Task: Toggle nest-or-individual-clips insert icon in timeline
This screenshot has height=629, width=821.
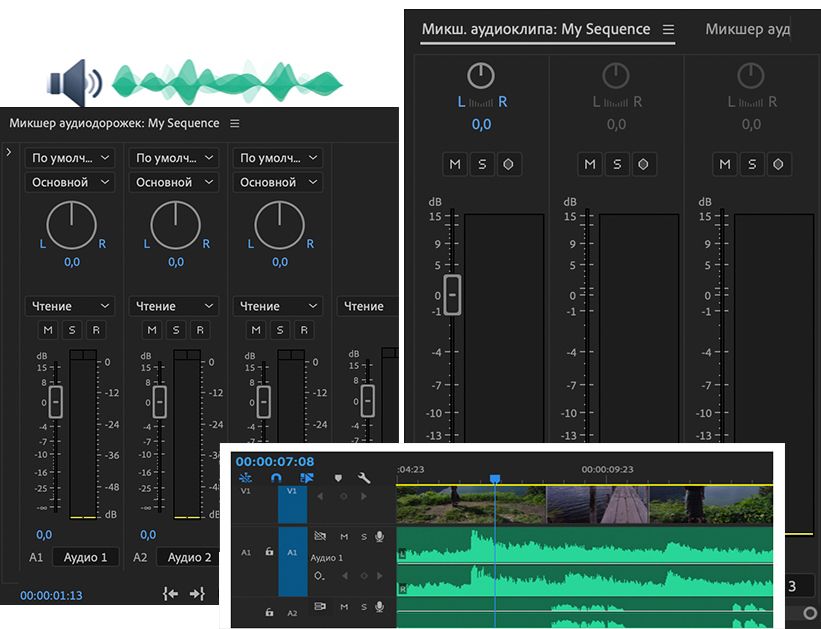Action: [x=245, y=478]
